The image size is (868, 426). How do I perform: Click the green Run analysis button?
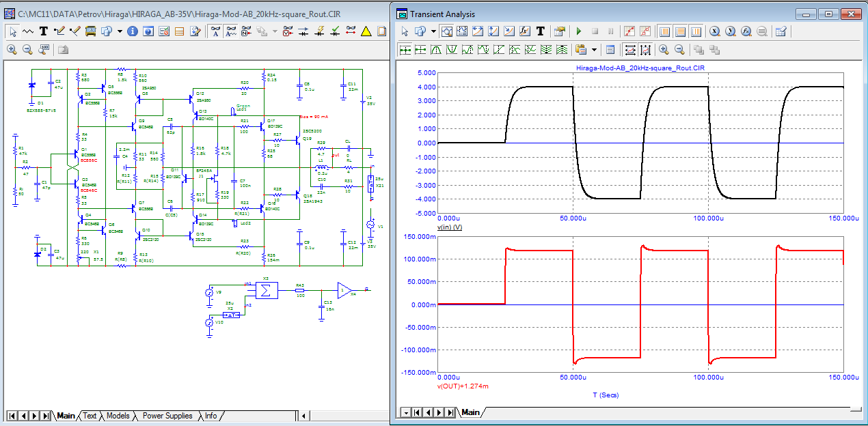[x=579, y=31]
